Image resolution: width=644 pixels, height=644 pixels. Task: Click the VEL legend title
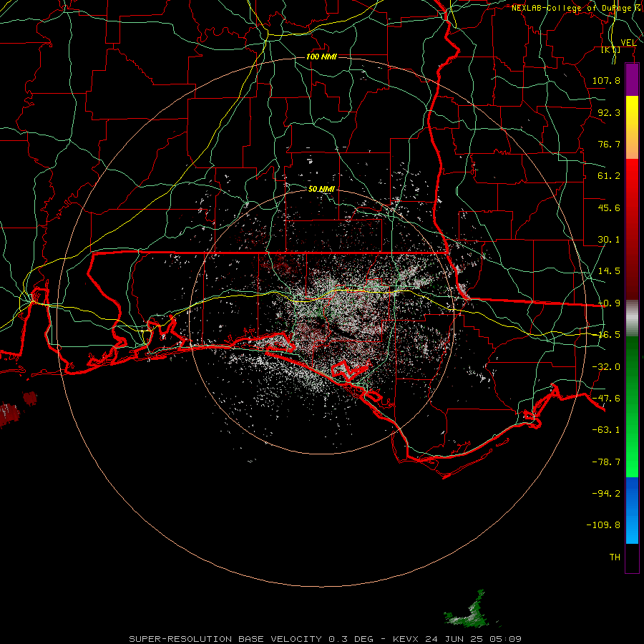click(628, 42)
